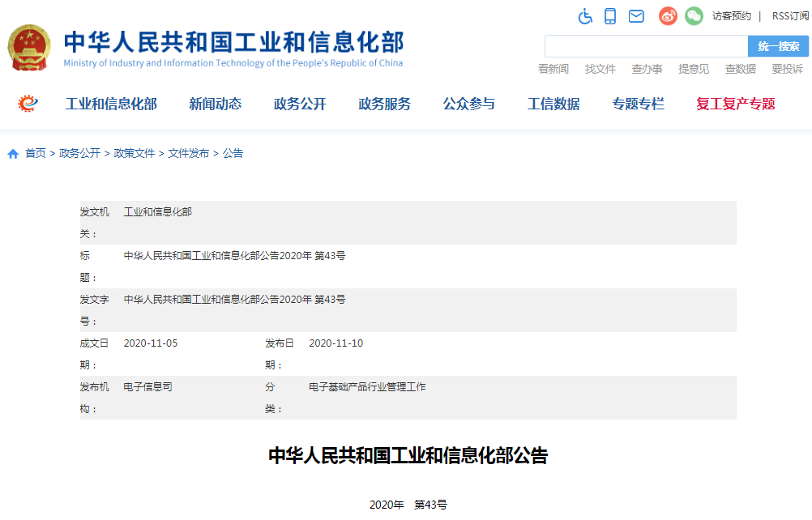Click the 统一搜索 search button
This screenshot has width=812, height=520.
(779, 46)
